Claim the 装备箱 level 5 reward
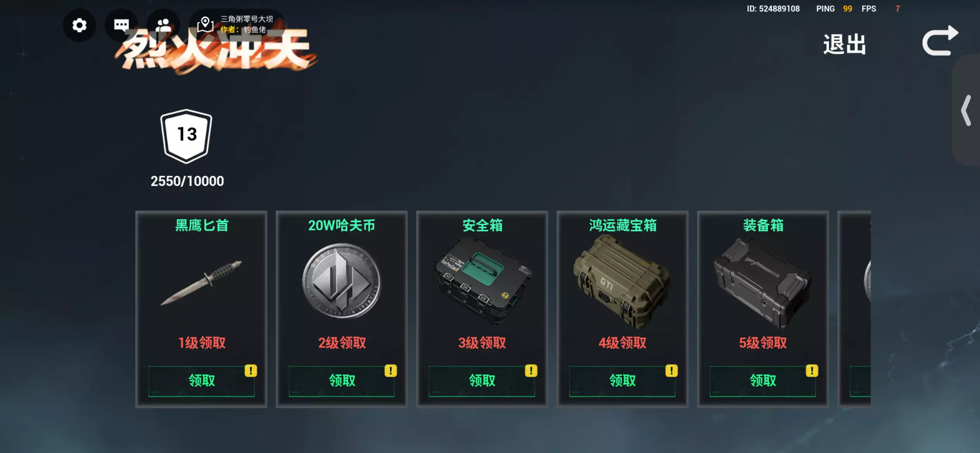This screenshot has height=453, width=980. (x=762, y=381)
